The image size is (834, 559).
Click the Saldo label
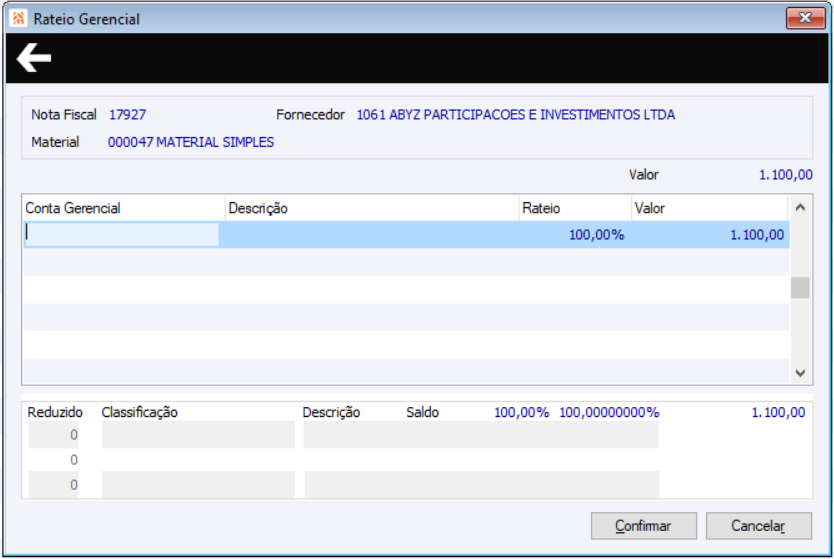pos(422,412)
